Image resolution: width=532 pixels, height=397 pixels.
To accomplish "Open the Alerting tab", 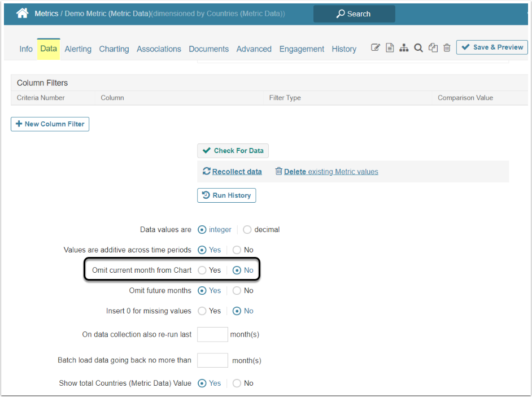I will click(78, 49).
